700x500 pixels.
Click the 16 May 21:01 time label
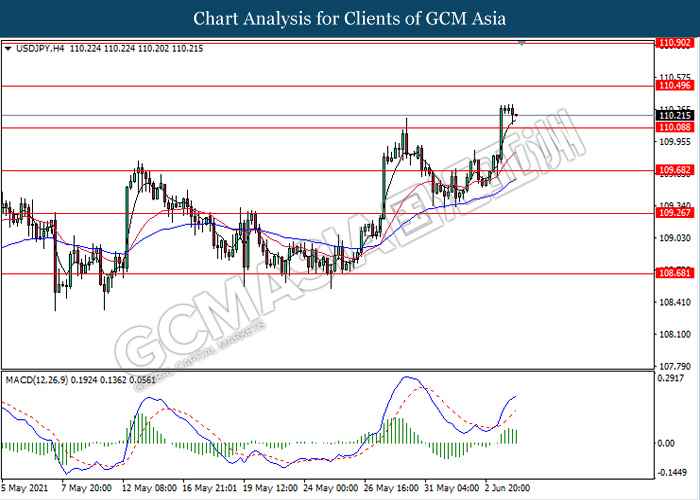tap(210, 488)
